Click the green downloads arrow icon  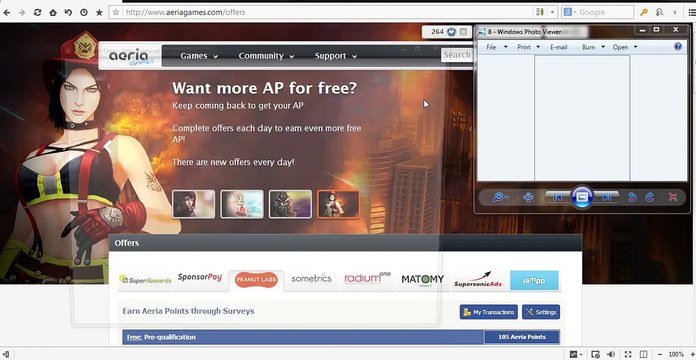tap(660, 12)
